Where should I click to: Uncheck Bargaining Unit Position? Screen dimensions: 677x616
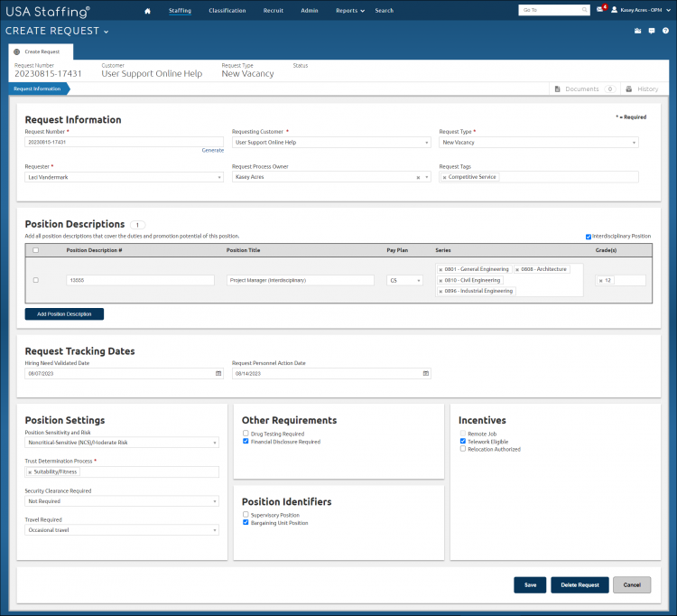(246, 522)
